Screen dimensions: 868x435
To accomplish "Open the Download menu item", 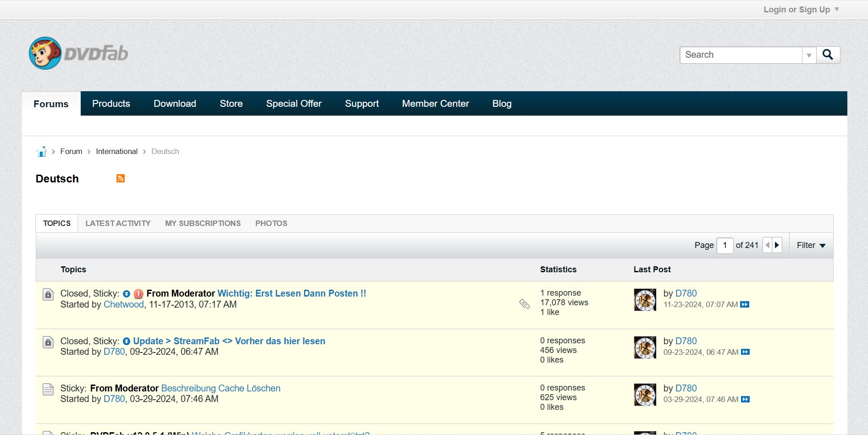I will [175, 104].
